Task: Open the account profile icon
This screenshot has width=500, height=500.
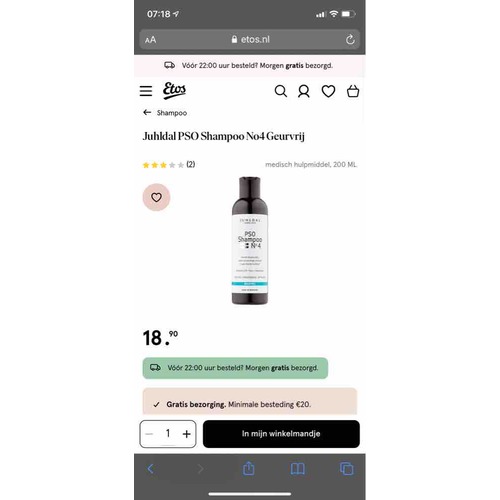Action: click(x=304, y=91)
